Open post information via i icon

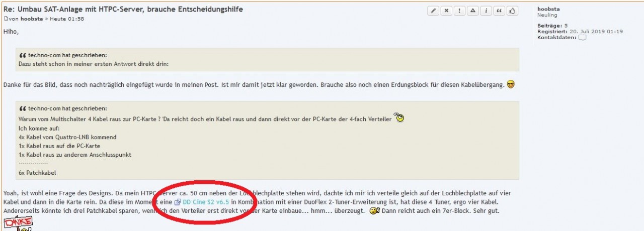[x=486, y=11]
